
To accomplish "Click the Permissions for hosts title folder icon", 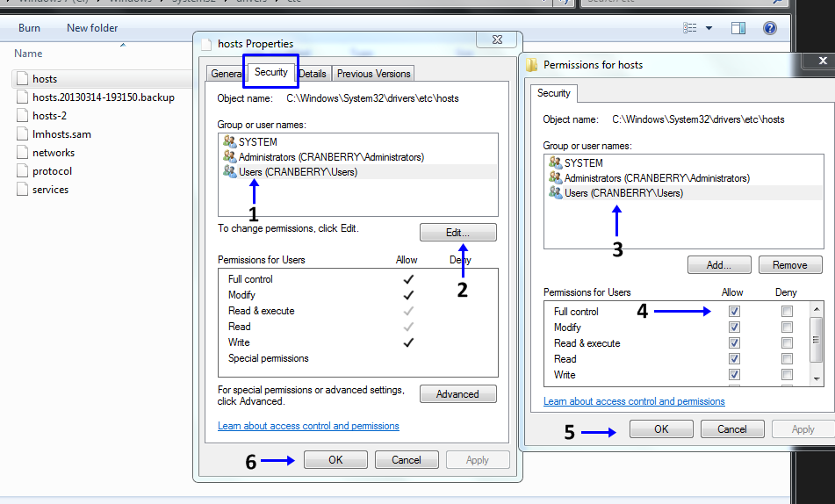I will (531, 65).
